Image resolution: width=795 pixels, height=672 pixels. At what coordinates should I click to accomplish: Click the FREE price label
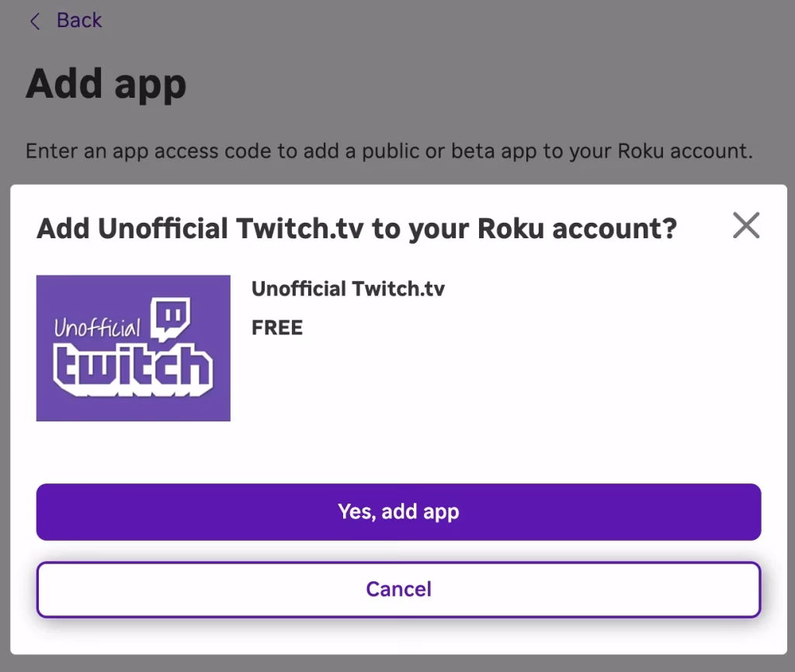[276, 327]
